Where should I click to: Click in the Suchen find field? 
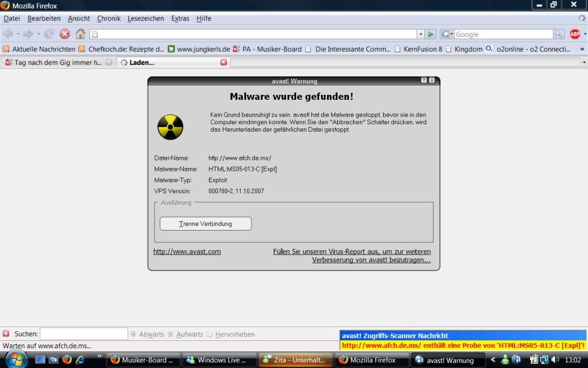tap(84, 334)
